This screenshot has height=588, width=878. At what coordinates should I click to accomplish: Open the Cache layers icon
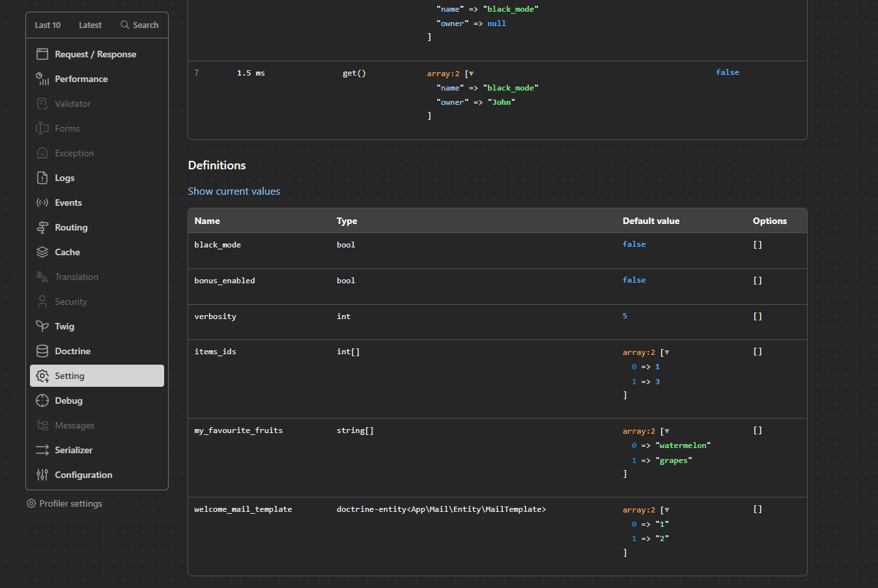(42, 252)
